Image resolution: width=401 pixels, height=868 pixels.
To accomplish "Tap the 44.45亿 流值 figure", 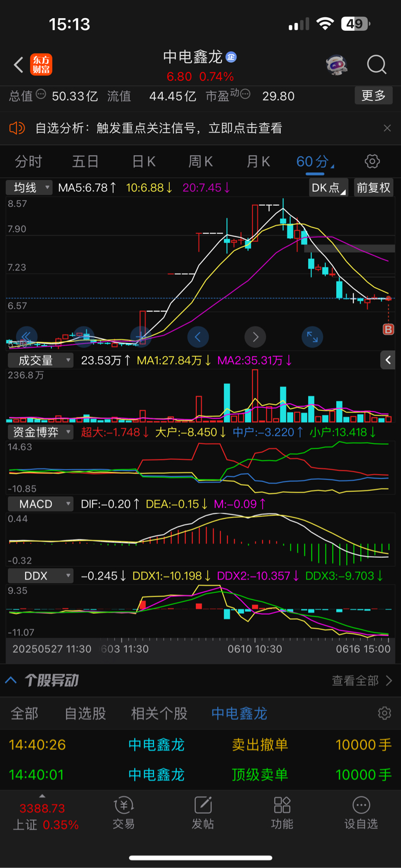I will pos(173,96).
